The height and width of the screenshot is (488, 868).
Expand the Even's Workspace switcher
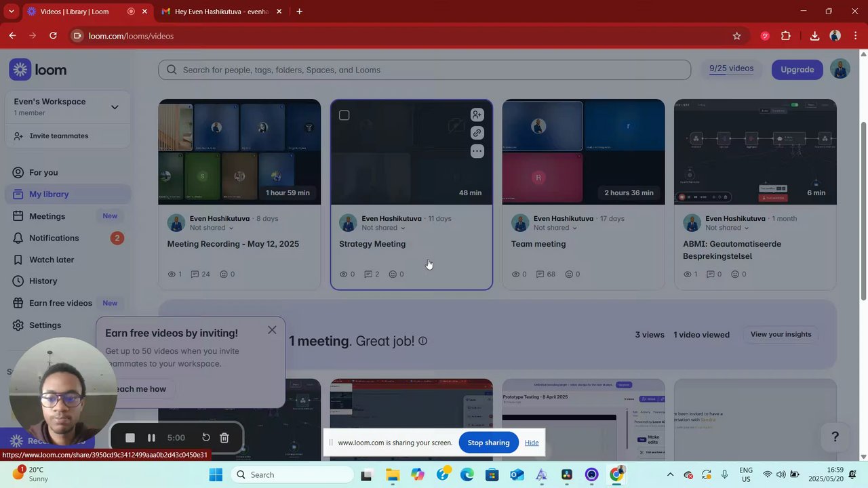click(115, 107)
